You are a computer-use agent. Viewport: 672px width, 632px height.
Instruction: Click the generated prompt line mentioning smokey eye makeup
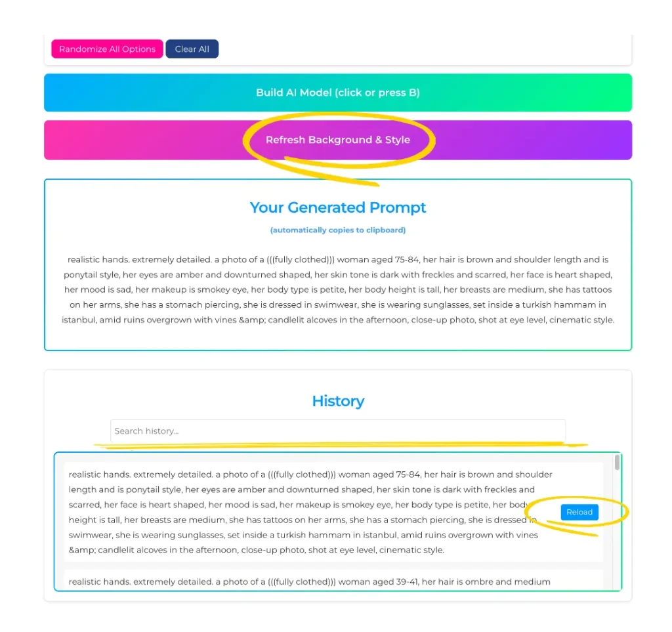click(x=338, y=289)
